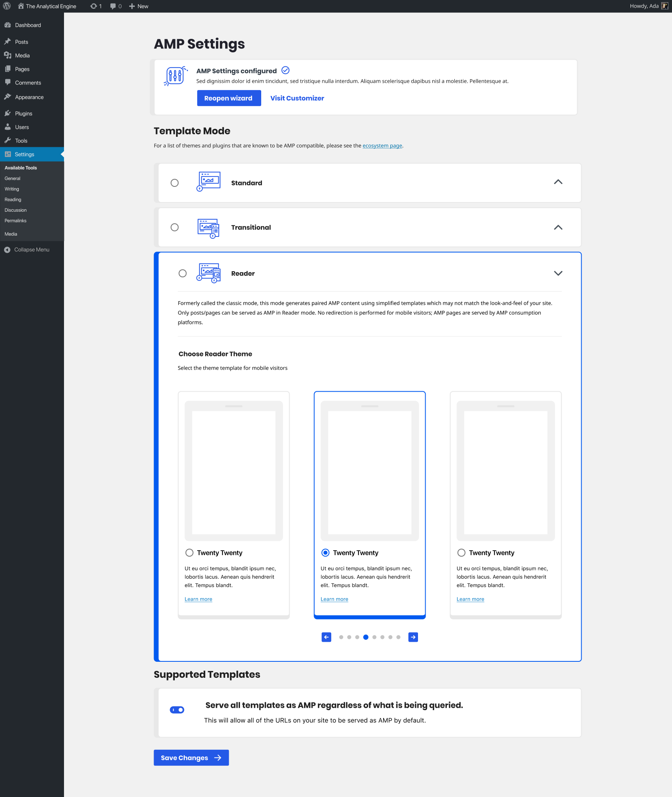
Task: Expand the Transitional mode panel chevron
Action: pyautogui.click(x=558, y=227)
